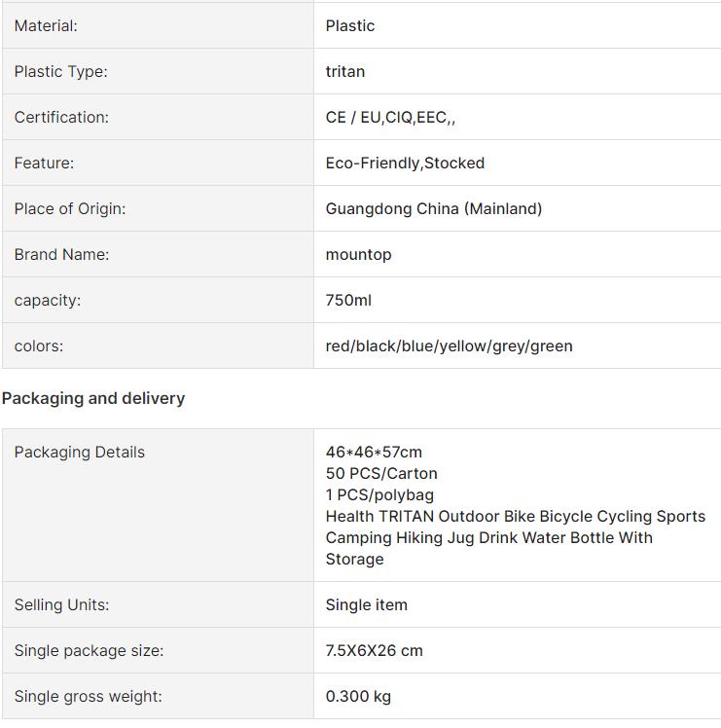Click the "Material:" label cell
The image size is (721, 728).
46,26
